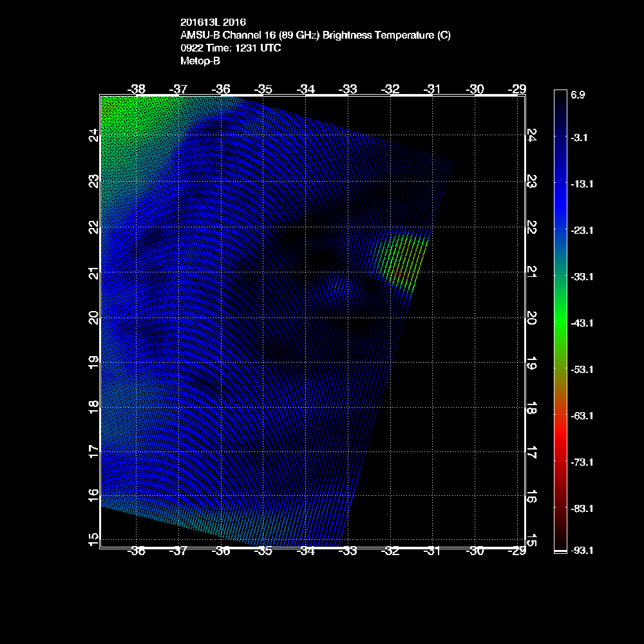Click the '201613L 2016' title line
The image size is (644, 644).
coord(213,22)
